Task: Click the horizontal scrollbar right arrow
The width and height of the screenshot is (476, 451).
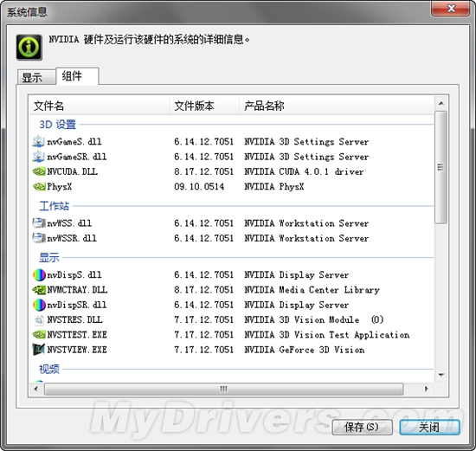Action: pos(426,389)
